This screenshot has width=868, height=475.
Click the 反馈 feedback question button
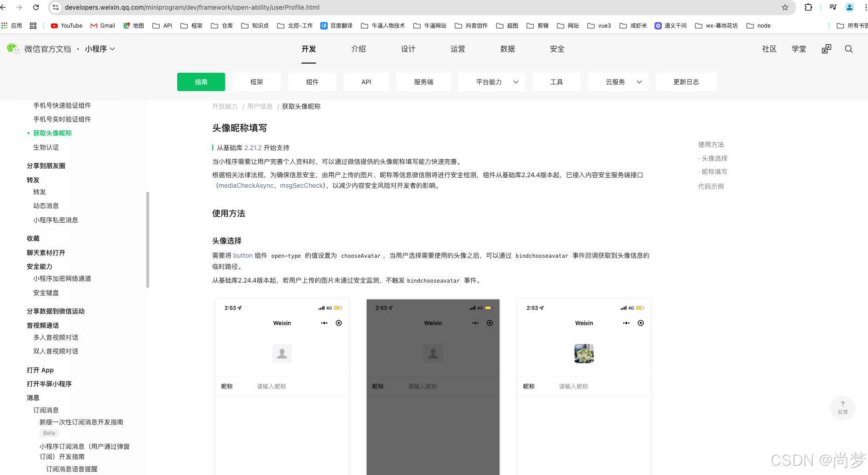pyautogui.click(x=843, y=408)
